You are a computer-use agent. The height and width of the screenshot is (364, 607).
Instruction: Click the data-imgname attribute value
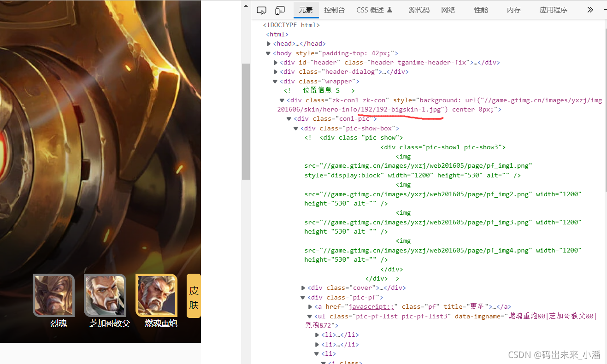[x=452, y=321]
